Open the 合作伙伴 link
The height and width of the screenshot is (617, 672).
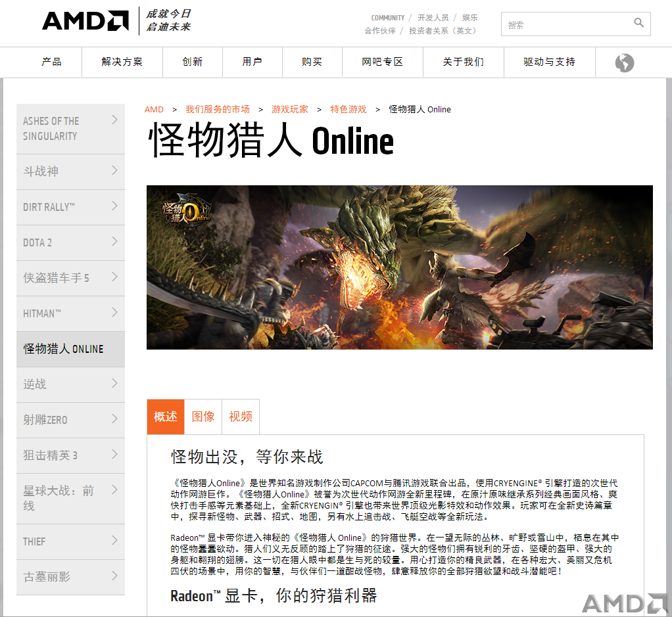[379, 31]
